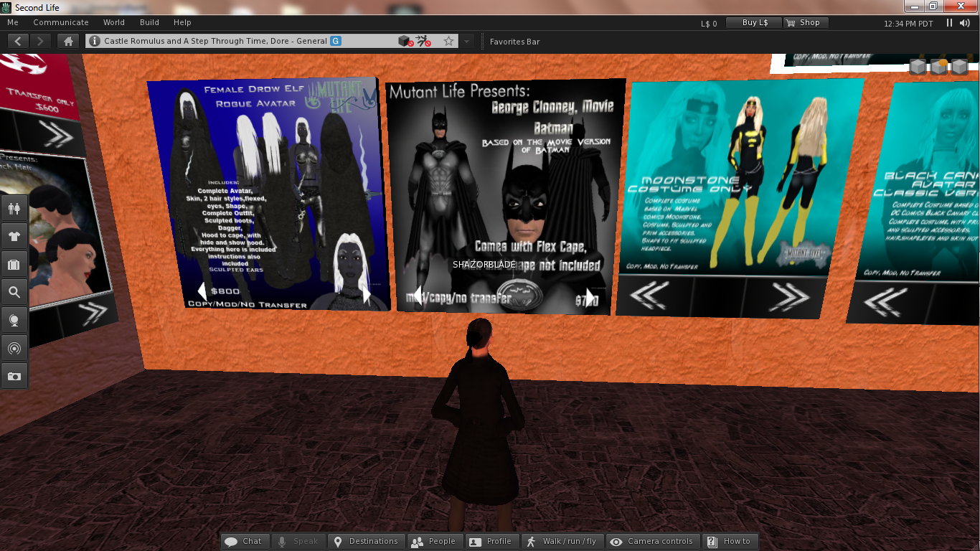Open Appearance with the shirt icon

click(14, 236)
